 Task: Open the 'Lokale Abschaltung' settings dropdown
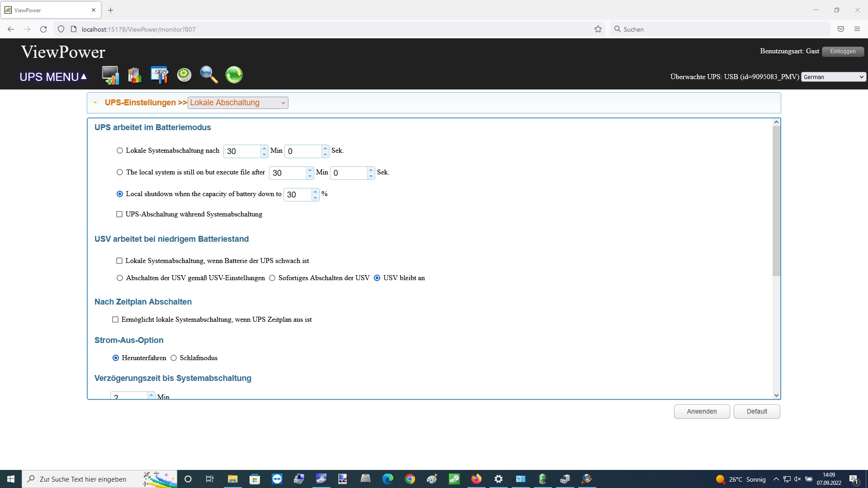(238, 103)
